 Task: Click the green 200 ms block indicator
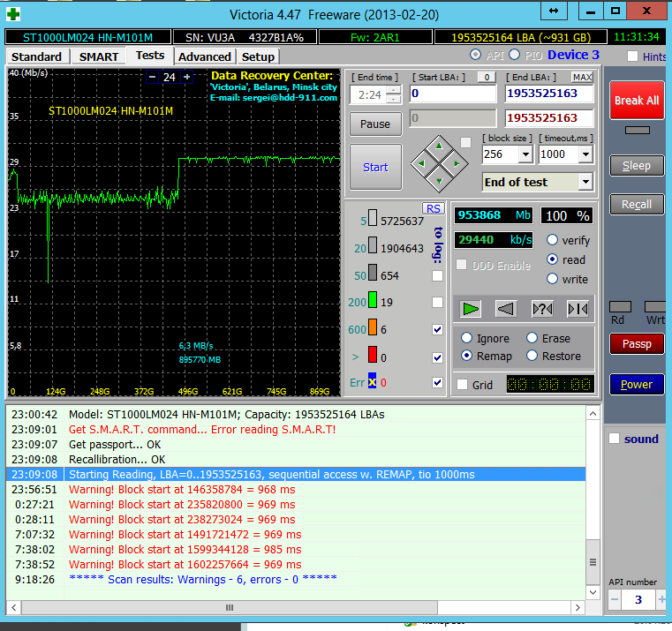(x=373, y=299)
